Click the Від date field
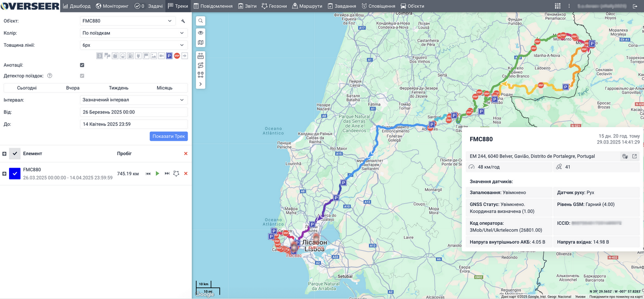Viewport: 644px width, 299px height. (x=134, y=112)
